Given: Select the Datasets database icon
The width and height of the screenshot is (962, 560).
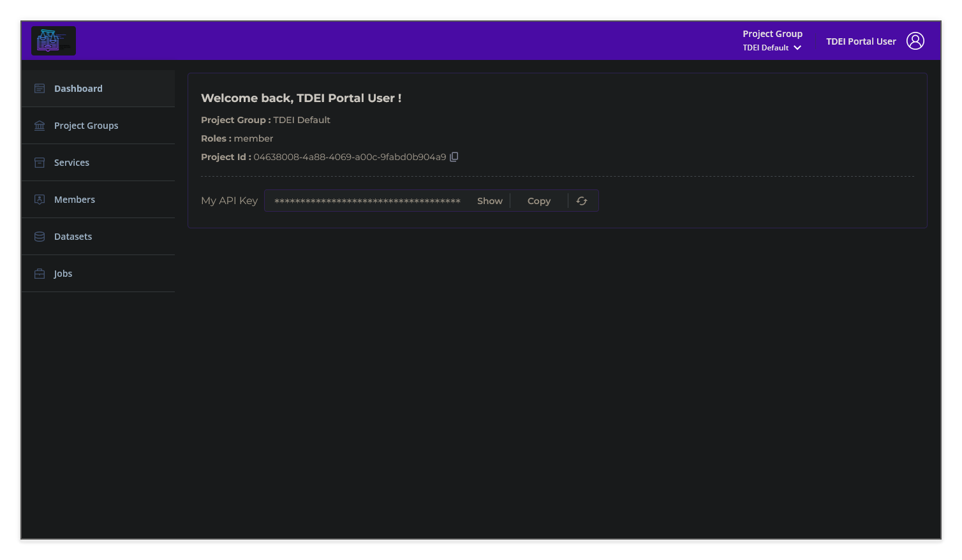Looking at the screenshot, I should tap(39, 236).
